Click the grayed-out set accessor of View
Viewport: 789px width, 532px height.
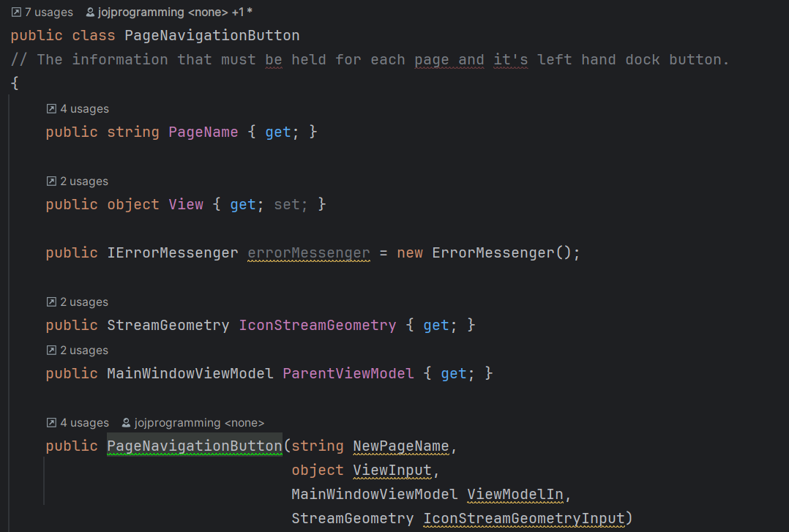(x=291, y=205)
